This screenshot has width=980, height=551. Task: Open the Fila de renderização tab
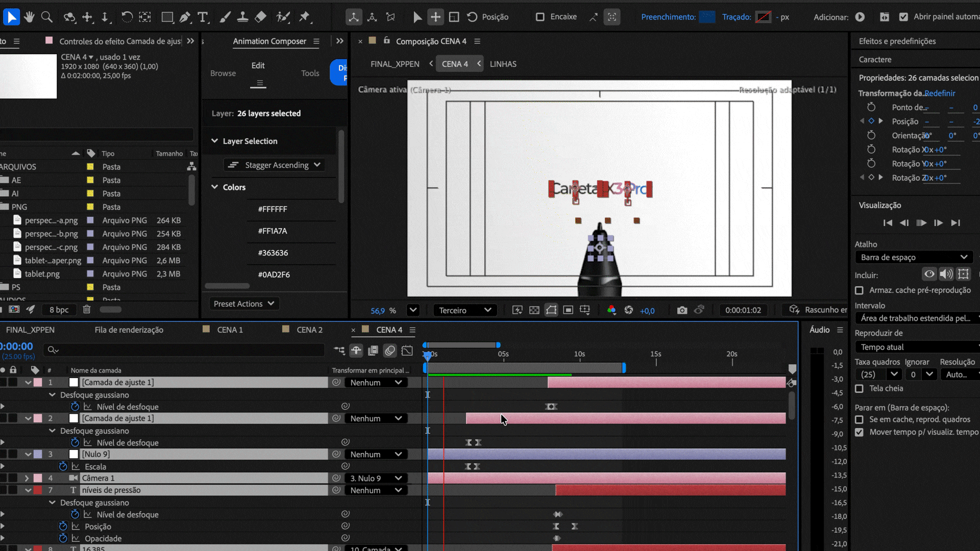tap(129, 330)
